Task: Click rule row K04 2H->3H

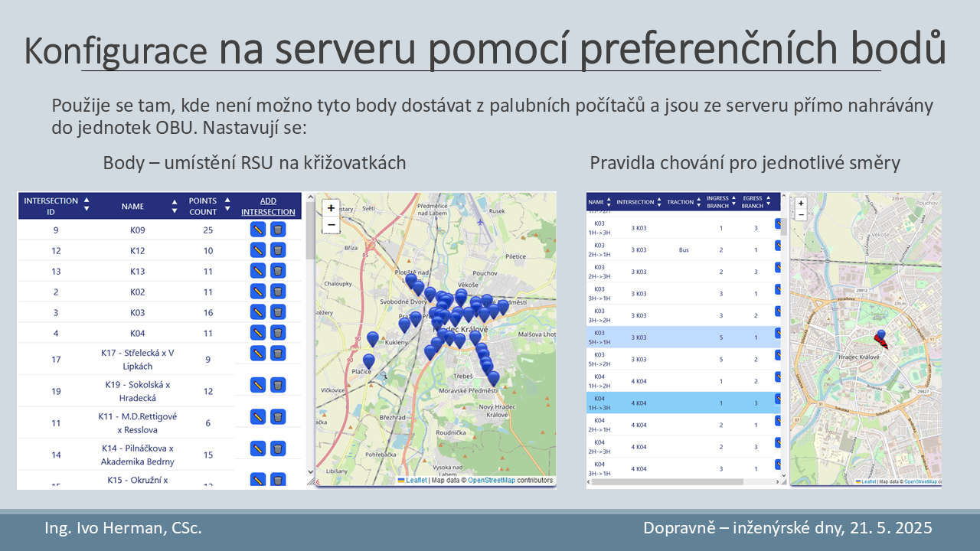Action: (683, 446)
